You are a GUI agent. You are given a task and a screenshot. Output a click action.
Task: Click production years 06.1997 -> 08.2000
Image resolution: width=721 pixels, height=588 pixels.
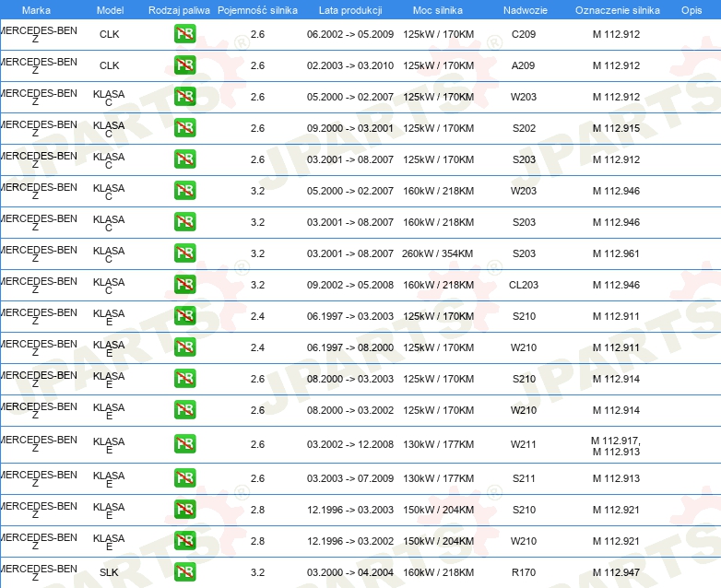click(350, 347)
